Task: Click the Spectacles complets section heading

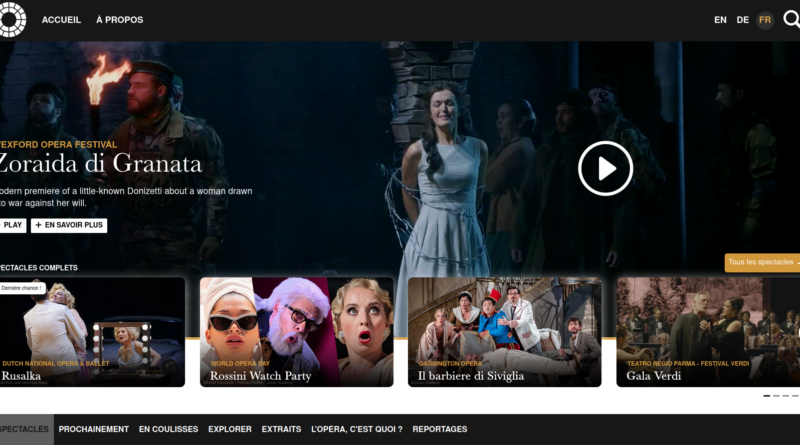Action: tap(39, 267)
